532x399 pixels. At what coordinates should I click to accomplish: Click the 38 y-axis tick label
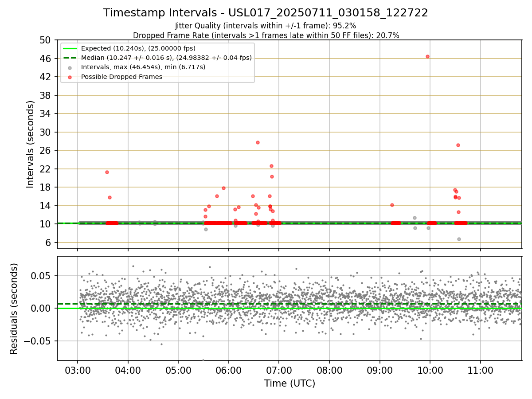tap(46, 95)
